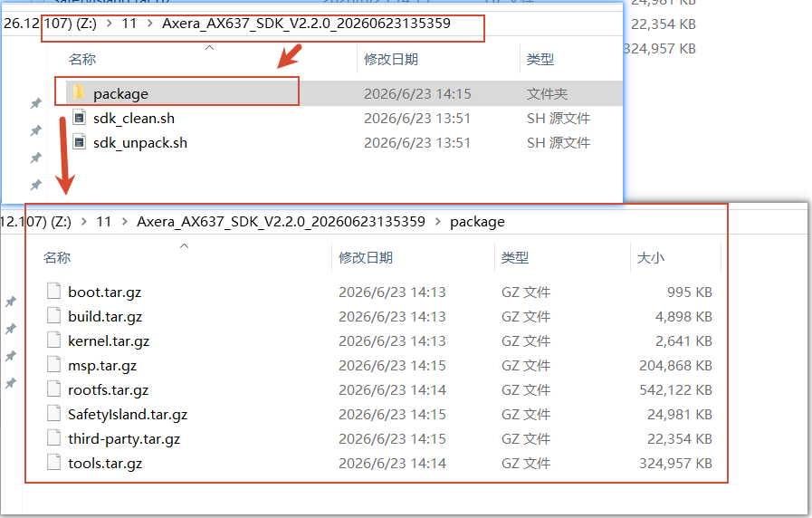Click the 4,898 KB size of build.tar.gz
The width and height of the screenshot is (812, 518).
pos(683,316)
